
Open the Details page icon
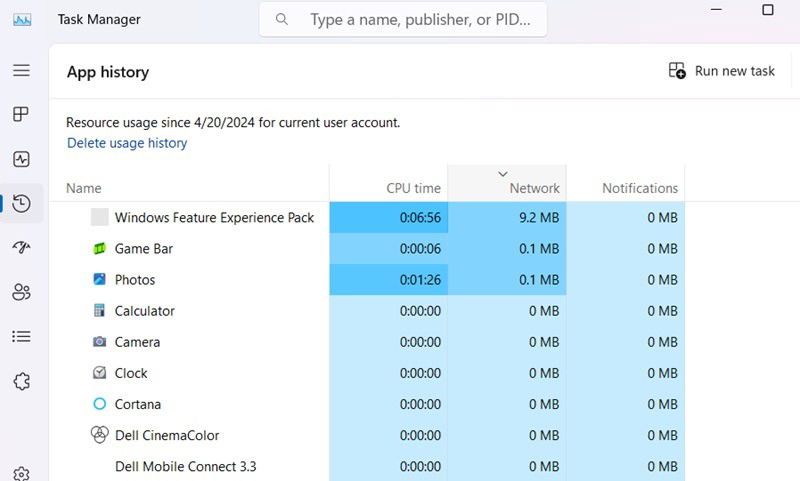[x=21, y=336]
